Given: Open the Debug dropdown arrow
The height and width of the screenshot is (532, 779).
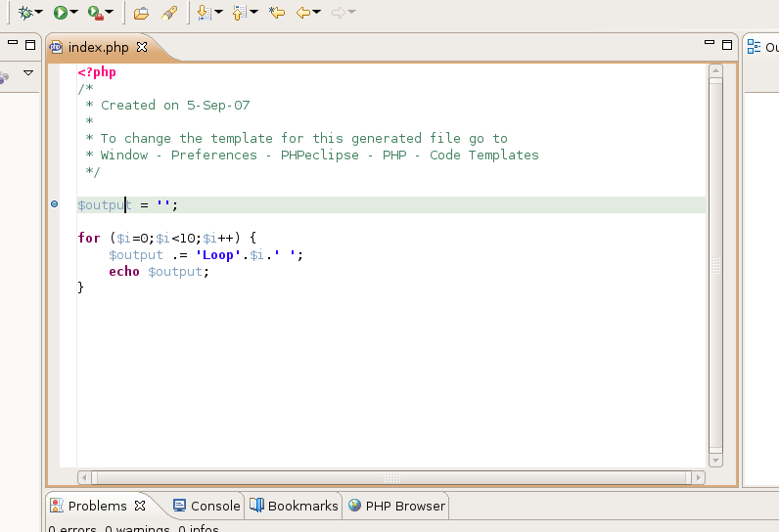Looking at the screenshot, I should 39,13.
